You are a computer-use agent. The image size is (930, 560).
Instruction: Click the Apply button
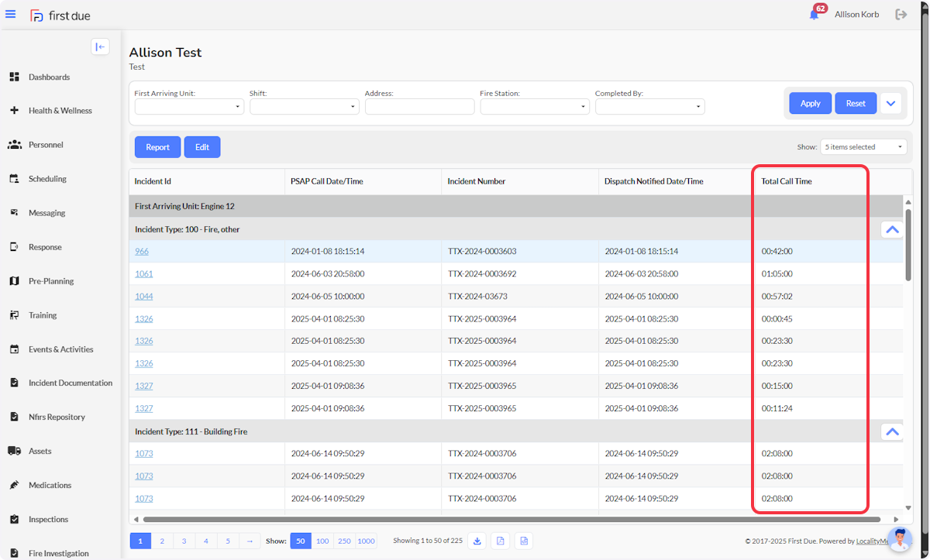tap(810, 103)
